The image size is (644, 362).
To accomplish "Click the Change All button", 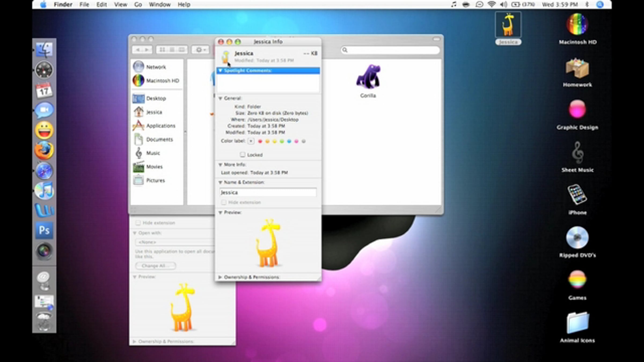I will click(x=156, y=266).
